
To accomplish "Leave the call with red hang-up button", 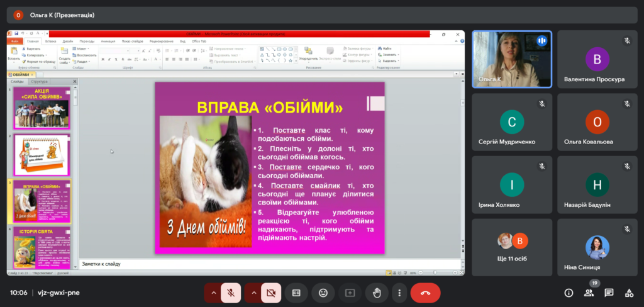I will (x=425, y=293).
